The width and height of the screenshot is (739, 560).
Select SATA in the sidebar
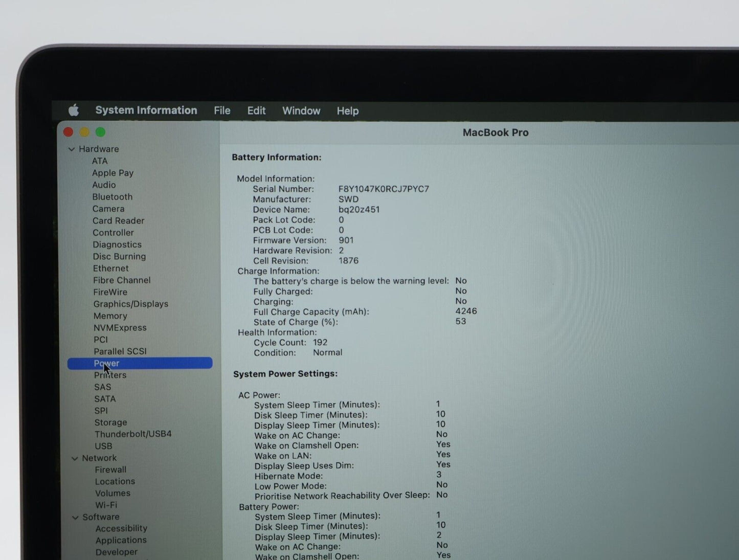pyautogui.click(x=105, y=399)
